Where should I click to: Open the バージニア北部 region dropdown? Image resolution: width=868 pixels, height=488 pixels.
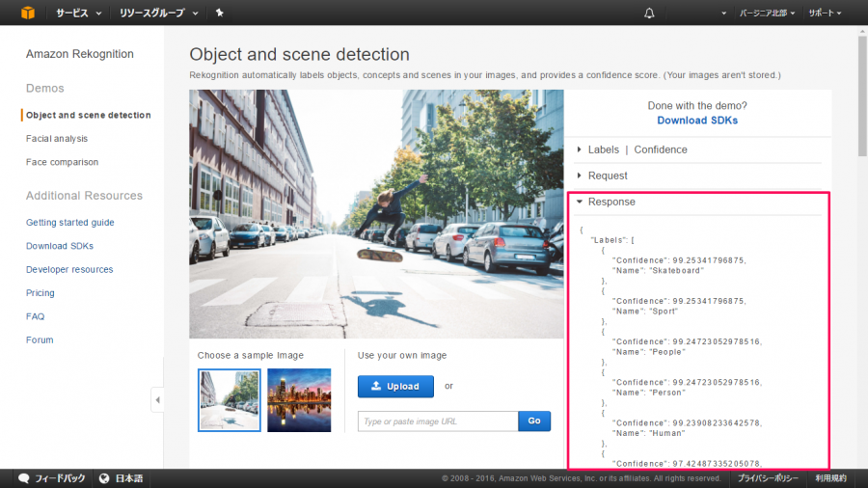(x=767, y=13)
